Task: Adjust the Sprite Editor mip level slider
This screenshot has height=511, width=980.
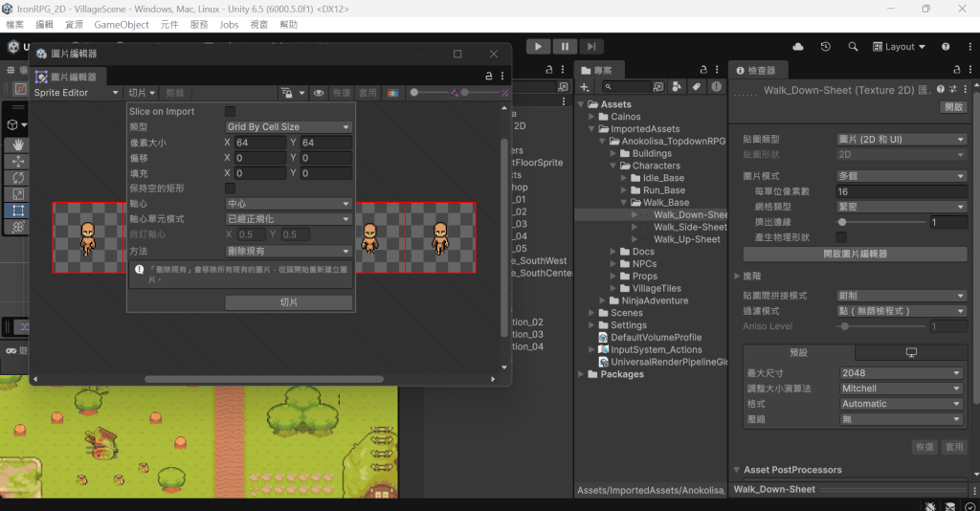Action: click(x=481, y=93)
